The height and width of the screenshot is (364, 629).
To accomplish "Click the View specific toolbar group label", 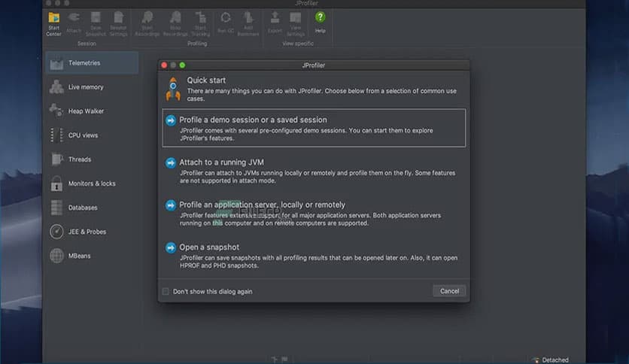I will click(x=298, y=44).
